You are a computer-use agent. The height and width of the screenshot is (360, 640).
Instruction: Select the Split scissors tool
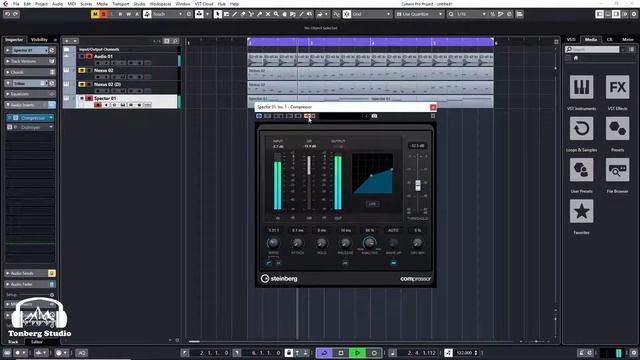click(x=251, y=14)
